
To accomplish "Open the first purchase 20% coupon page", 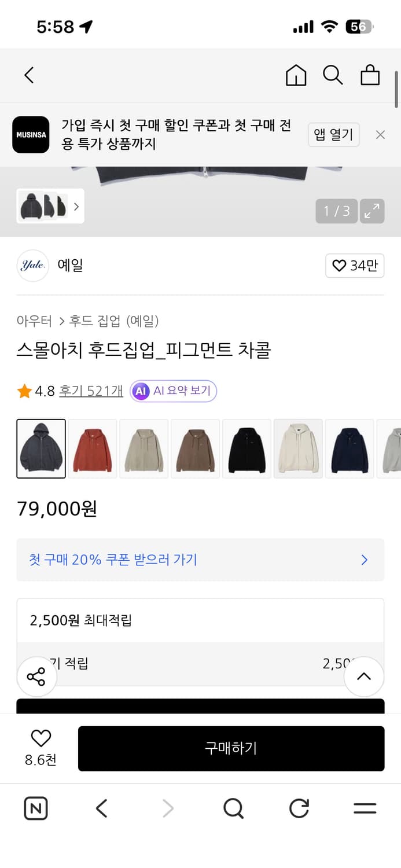I will coord(200,560).
